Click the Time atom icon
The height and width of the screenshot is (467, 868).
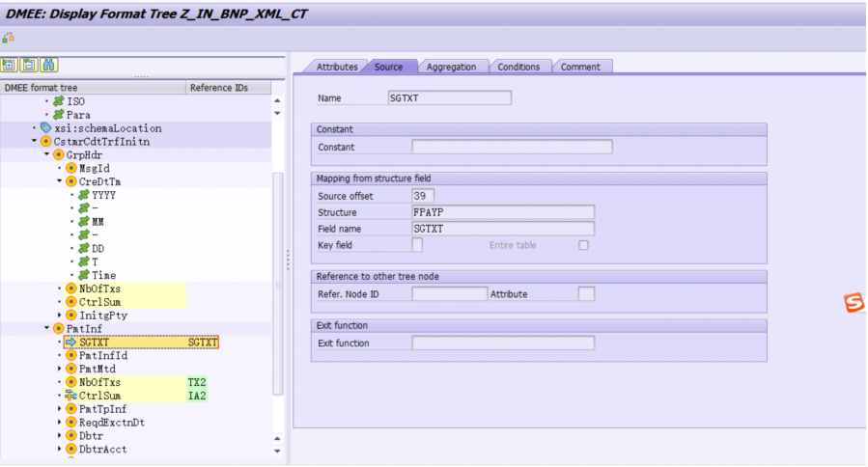84,275
